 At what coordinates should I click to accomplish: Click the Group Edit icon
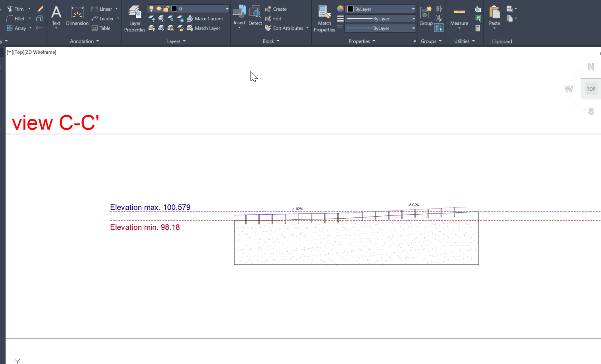[439, 18]
